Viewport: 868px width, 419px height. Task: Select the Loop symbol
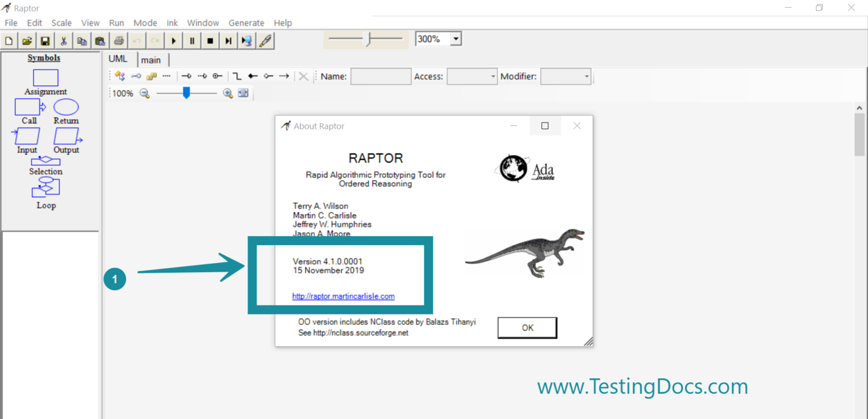pyautogui.click(x=45, y=187)
